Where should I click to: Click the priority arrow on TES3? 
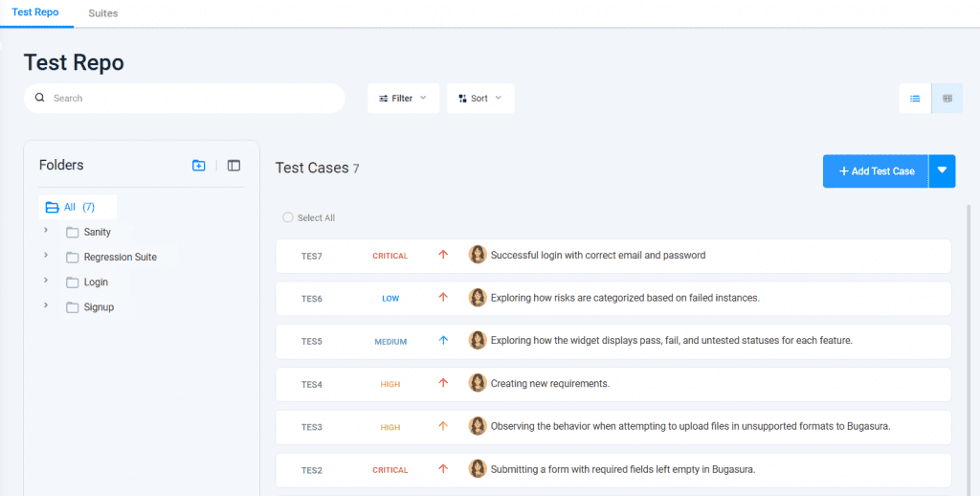pyautogui.click(x=443, y=427)
